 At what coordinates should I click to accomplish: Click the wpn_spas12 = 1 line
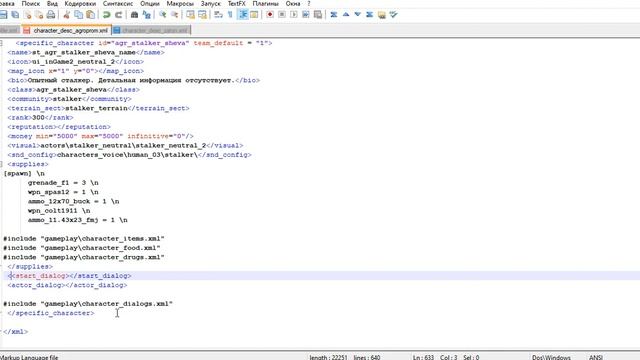point(63,192)
